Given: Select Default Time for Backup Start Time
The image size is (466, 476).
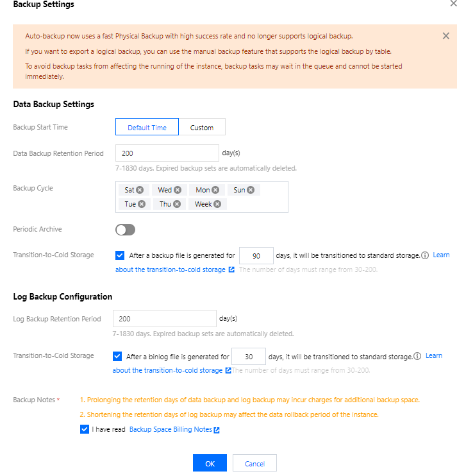Looking at the screenshot, I should pos(147,128).
